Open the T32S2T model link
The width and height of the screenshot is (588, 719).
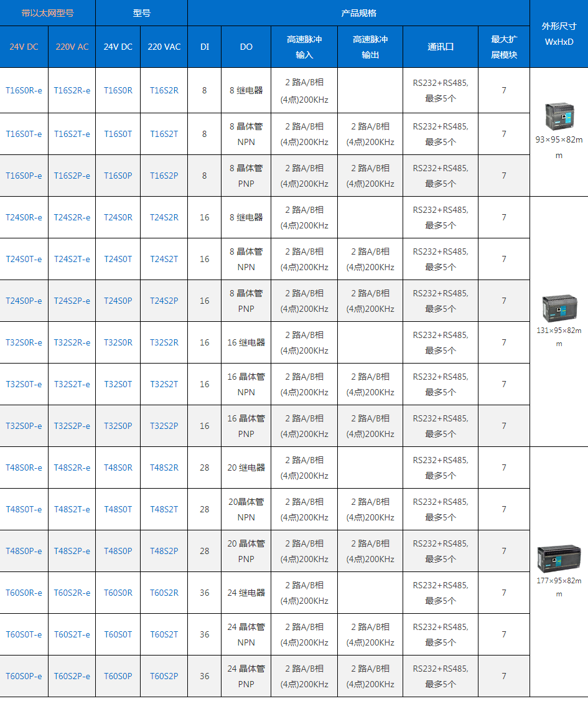pos(164,384)
